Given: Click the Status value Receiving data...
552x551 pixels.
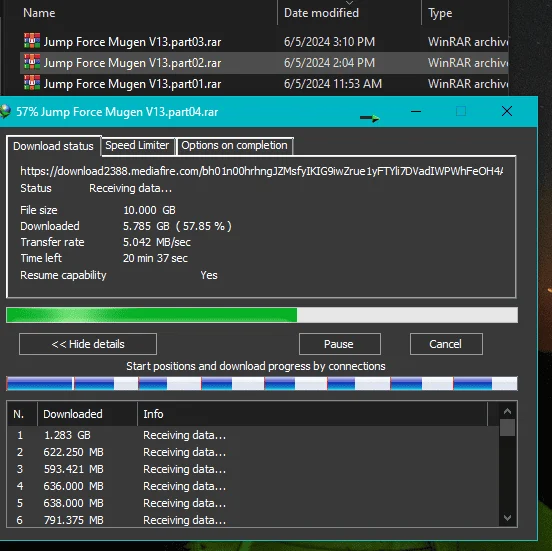Looking at the screenshot, I should tap(130, 188).
